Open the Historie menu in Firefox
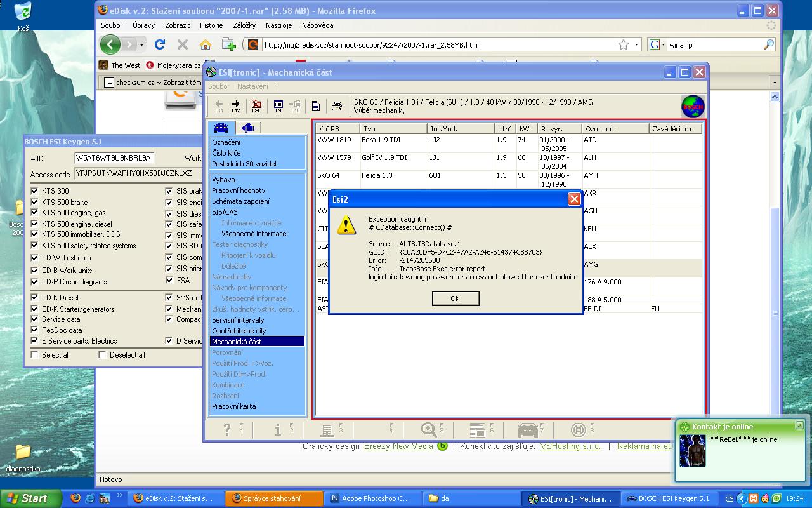 211,25
